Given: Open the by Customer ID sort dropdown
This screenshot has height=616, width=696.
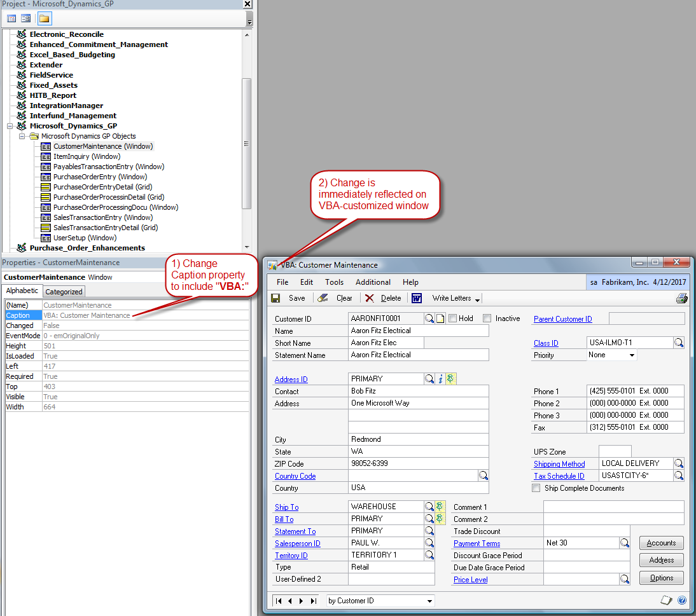Looking at the screenshot, I should [429, 601].
